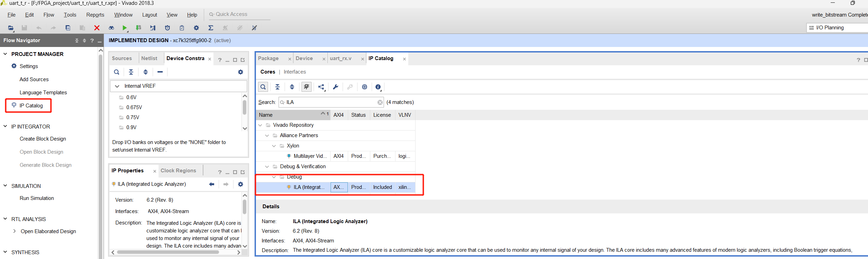Screen dimensions: 868x259
Task: Select ILA (Integrated Logic Analyzer) row
Action: (335, 187)
